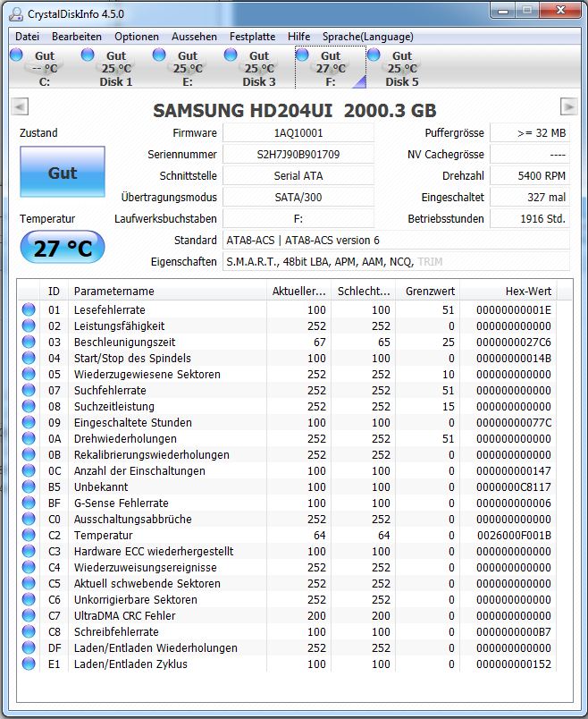Viewport: 588px width, 719px height.
Task: Click status orb for Unkorrigierbare Sektoren
Action: tap(29, 599)
